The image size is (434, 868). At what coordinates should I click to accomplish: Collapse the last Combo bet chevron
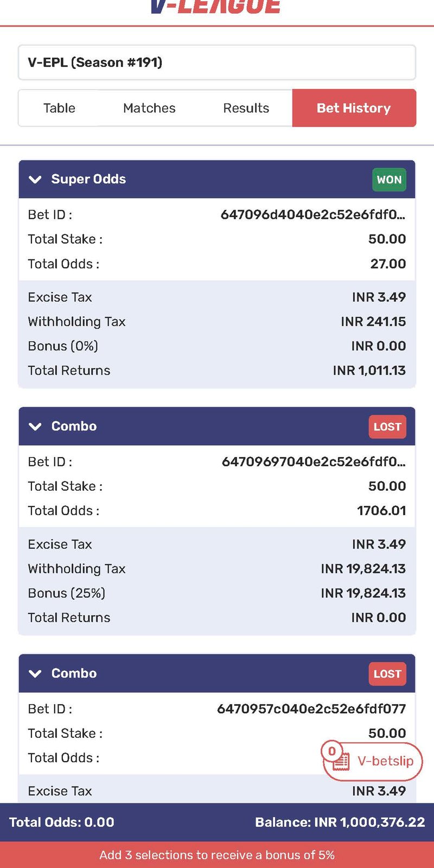pos(35,674)
